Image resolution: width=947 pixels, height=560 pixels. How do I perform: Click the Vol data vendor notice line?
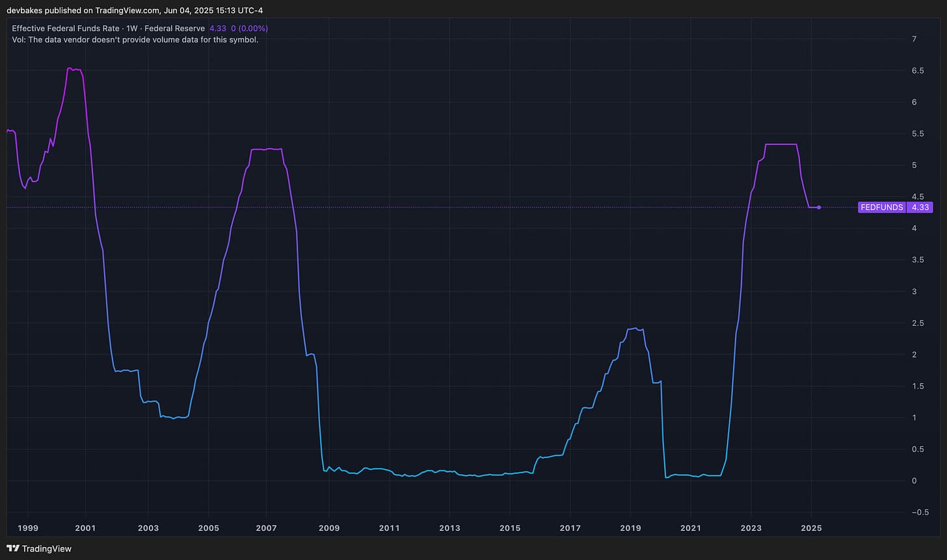[135, 40]
